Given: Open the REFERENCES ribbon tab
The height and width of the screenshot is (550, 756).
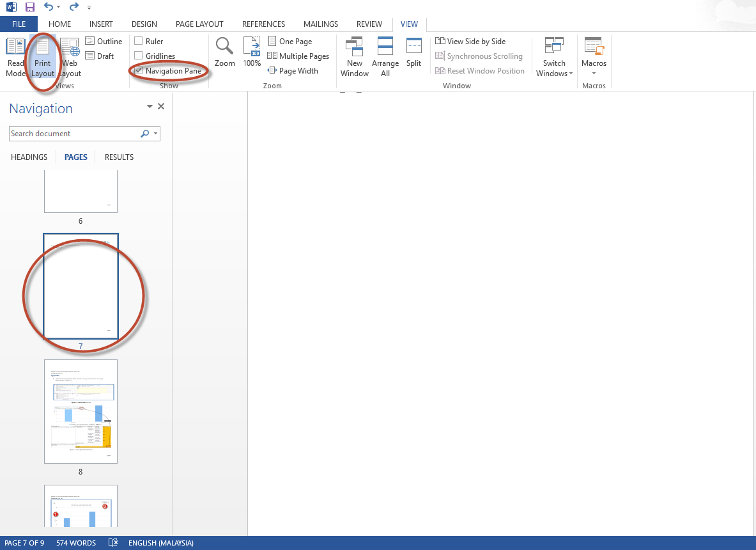Looking at the screenshot, I should 263,24.
